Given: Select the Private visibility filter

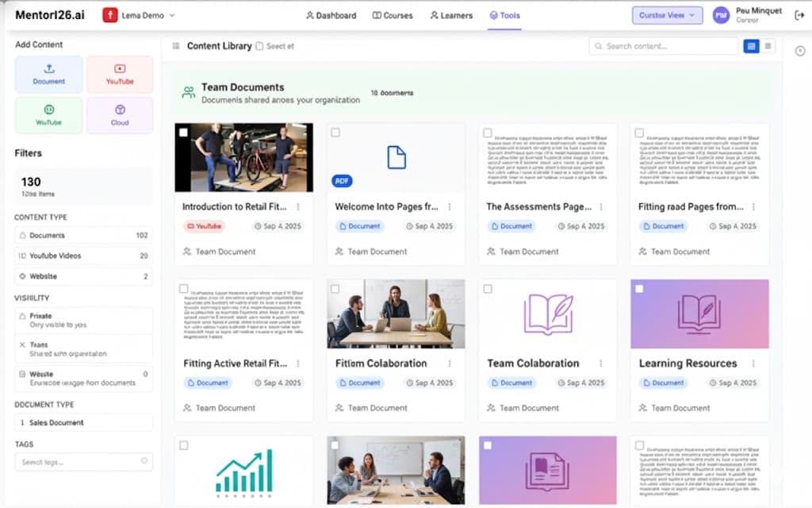Looking at the screenshot, I should click(83, 319).
